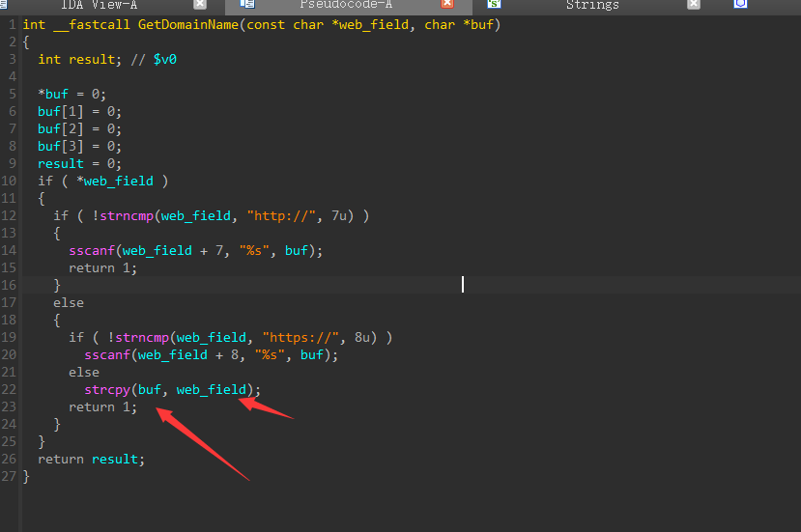The image size is (801, 532).
Task: Click line number 27 in the gutter
Action: (10, 476)
